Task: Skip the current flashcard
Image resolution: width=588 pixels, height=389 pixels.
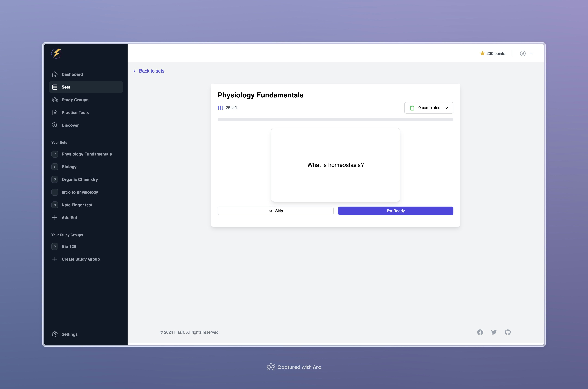Action: [x=276, y=211]
